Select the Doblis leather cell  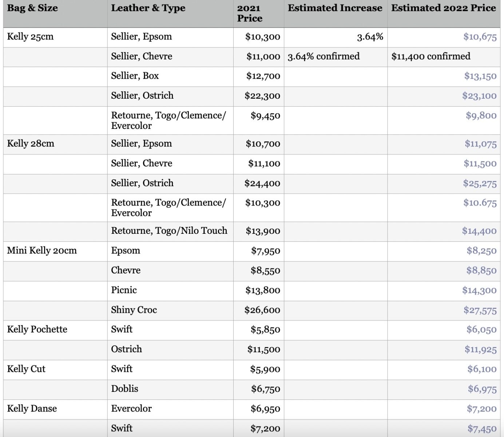124,389
